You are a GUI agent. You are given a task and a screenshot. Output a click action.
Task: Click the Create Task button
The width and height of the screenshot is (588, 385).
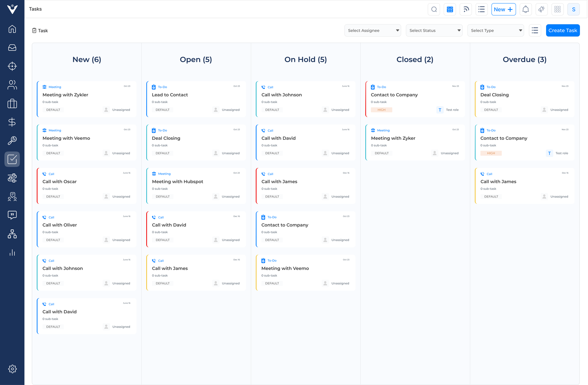563,31
